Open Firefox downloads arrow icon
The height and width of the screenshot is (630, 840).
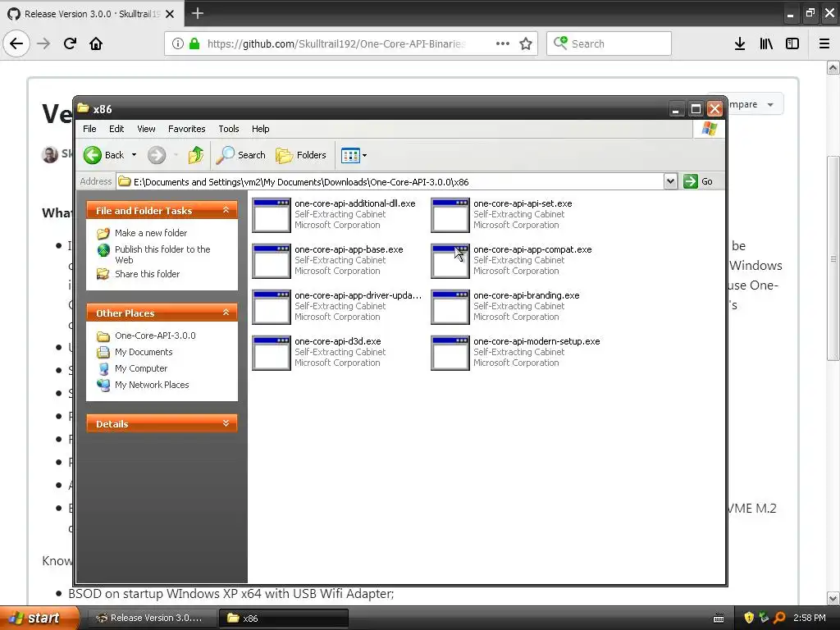pyautogui.click(x=740, y=43)
